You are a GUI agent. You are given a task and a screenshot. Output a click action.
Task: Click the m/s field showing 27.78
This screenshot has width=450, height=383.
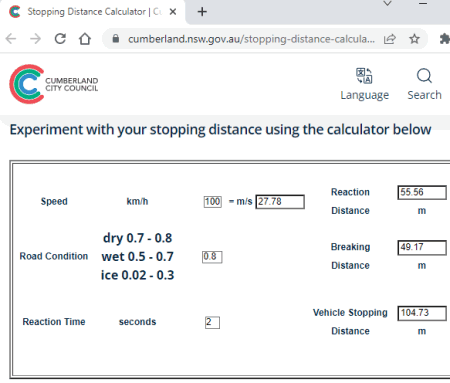(280, 202)
